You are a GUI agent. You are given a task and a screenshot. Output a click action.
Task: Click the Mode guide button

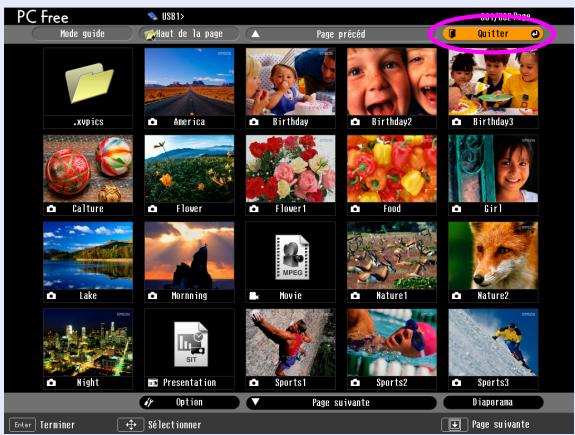[82, 34]
